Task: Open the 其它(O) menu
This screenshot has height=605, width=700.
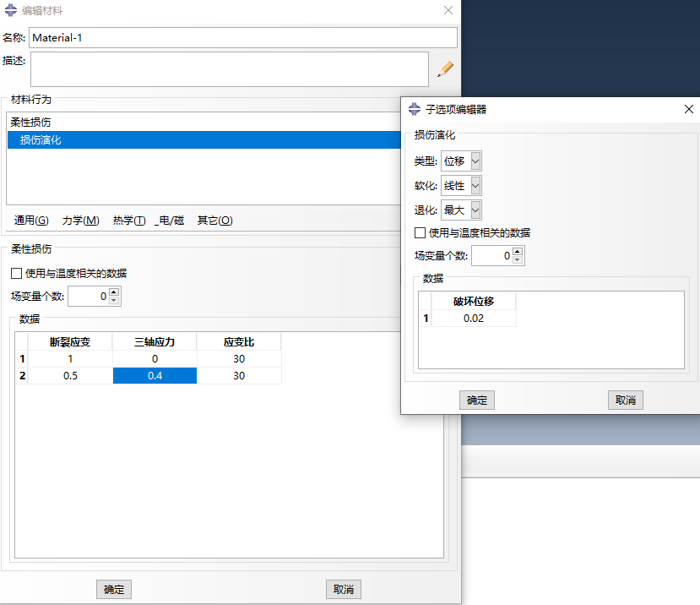Action: [x=214, y=221]
